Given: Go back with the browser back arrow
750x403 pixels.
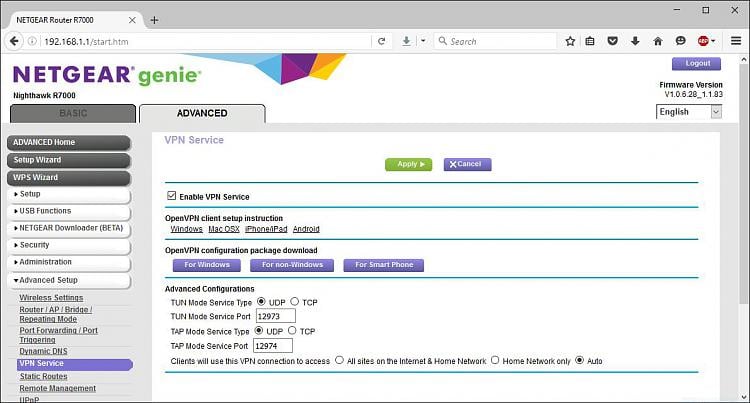Looking at the screenshot, I should 14,41.
